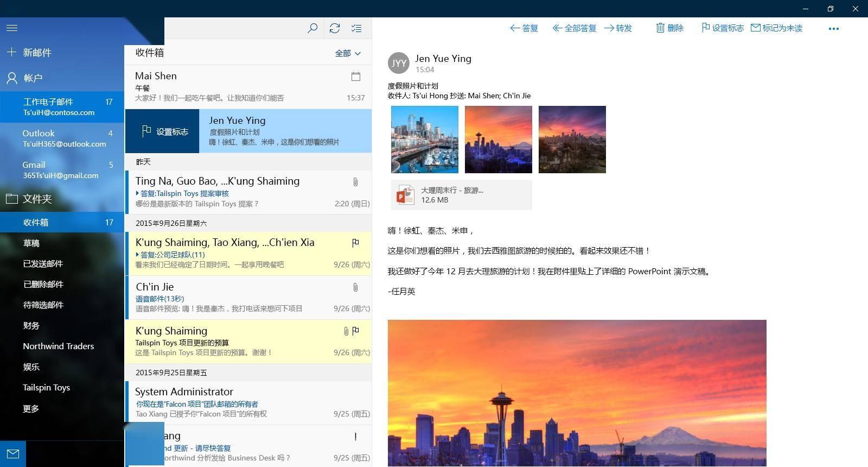Click the 收件箱 list header
The width and height of the screenshot is (868, 467).
(150, 53)
